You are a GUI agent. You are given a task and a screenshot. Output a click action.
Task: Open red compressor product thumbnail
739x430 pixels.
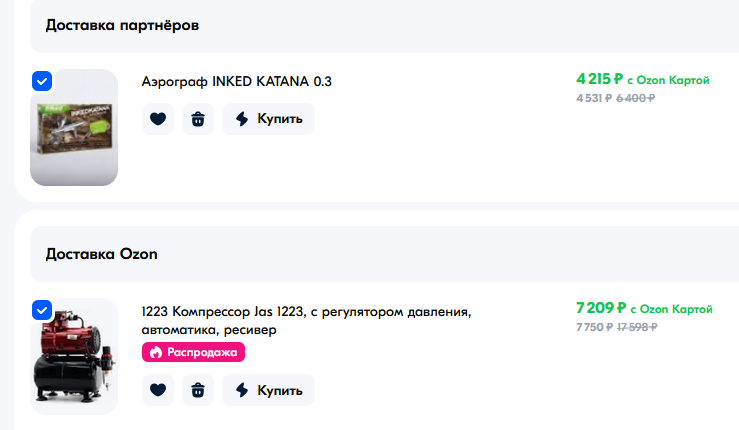pos(74,356)
